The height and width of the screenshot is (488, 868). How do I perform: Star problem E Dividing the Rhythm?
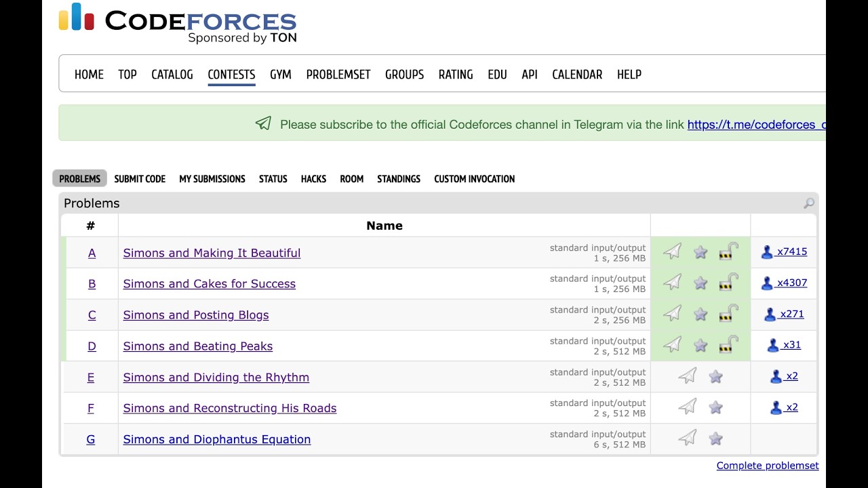pos(715,377)
